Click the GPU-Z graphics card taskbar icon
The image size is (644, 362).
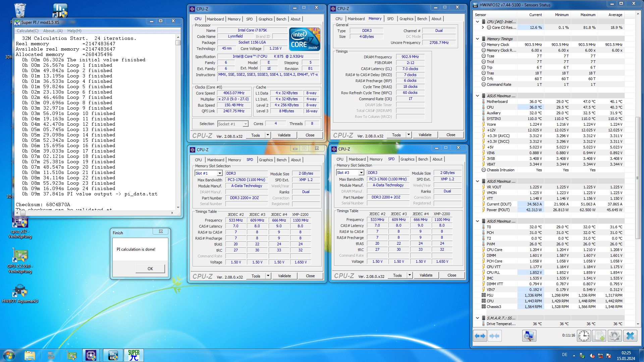[x=72, y=355]
